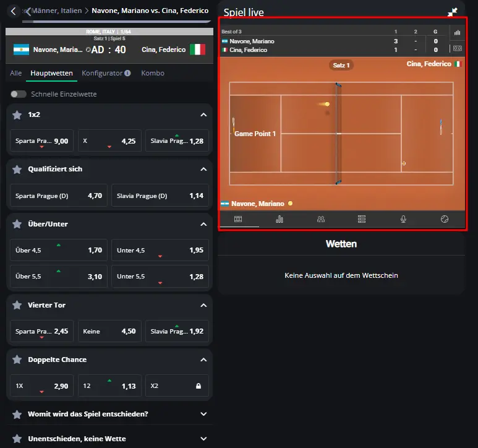Collapse the Spiel live widget via arrows icon
Screen dimensions: 478x448
(x=453, y=12)
